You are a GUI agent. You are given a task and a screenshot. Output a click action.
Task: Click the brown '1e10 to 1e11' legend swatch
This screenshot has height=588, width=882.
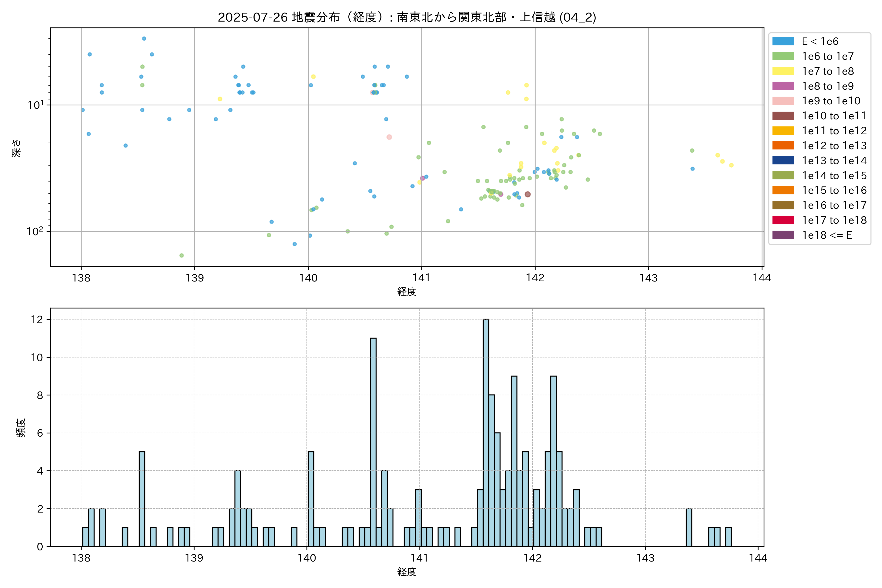pos(783,116)
